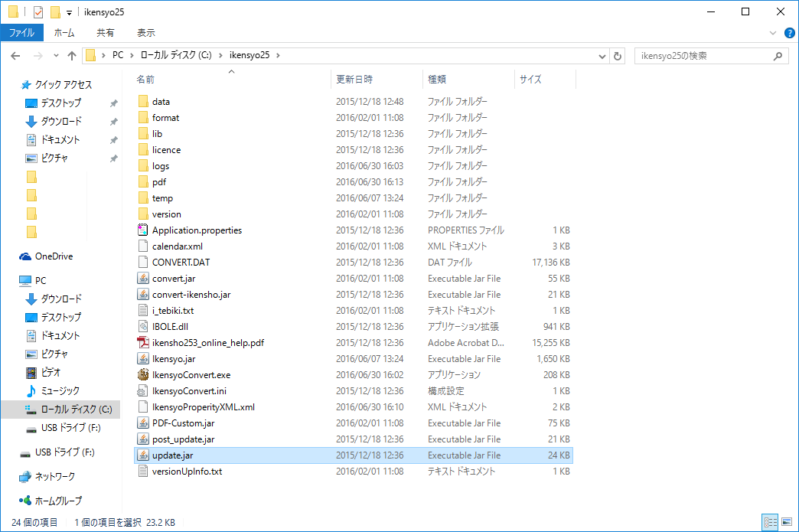Open the address bar history dropdown

pos(602,55)
